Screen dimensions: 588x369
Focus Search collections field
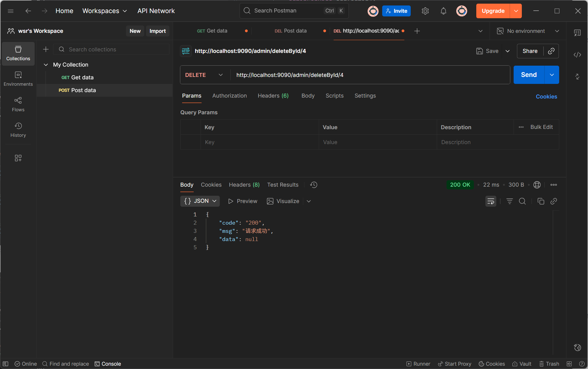(111, 49)
